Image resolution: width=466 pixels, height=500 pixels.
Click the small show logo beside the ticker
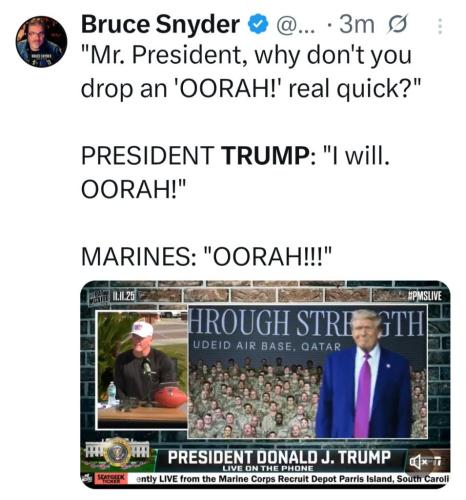pos(87,478)
